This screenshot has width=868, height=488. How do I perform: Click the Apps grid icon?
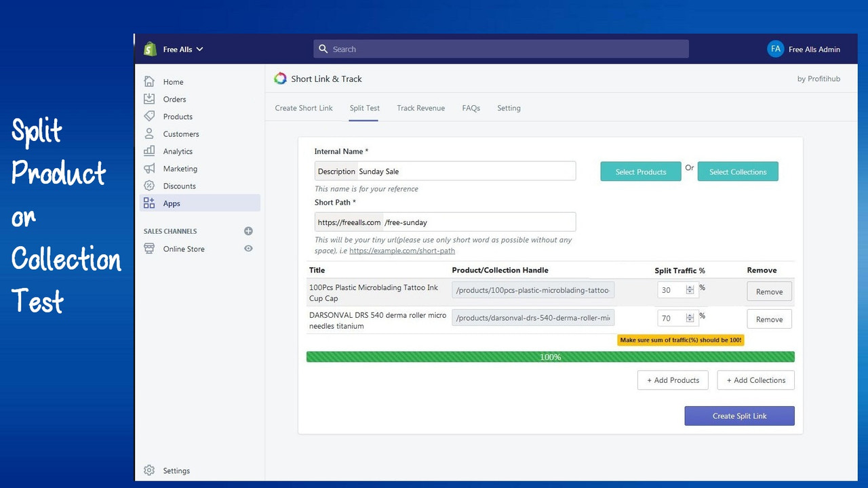[x=149, y=203]
